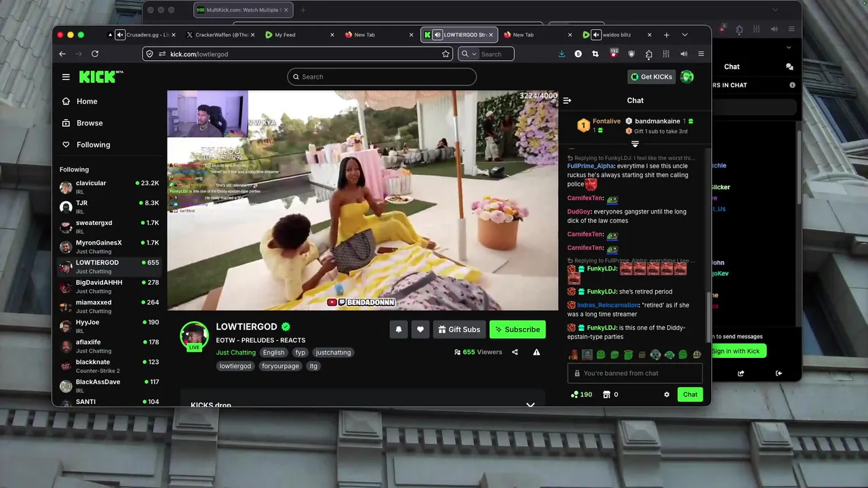
Task: Click the LOWTIERGOD live stream video
Action: pyautogui.click(x=363, y=201)
